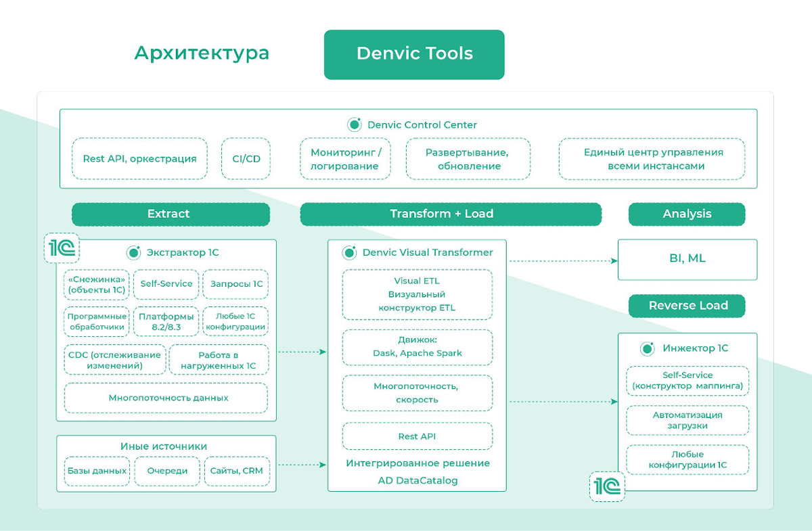Select the Transform + Load header bar
This screenshot has width=812, height=531.
click(x=451, y=214)
